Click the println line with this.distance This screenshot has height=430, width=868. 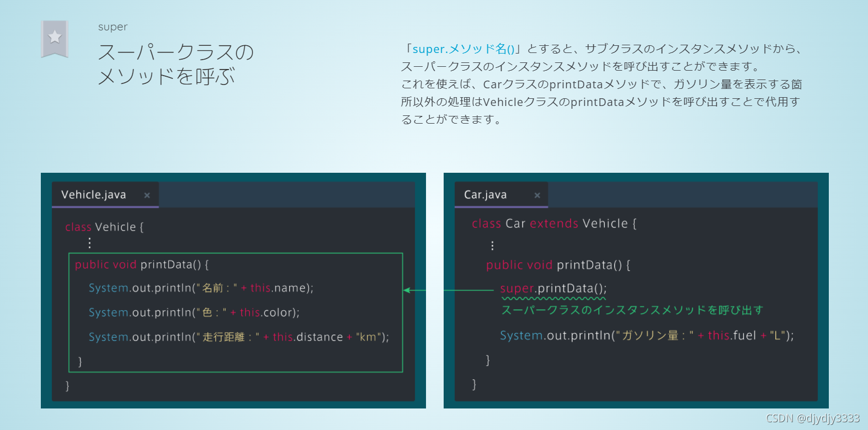pyautogui.click(x=239, y=337)
